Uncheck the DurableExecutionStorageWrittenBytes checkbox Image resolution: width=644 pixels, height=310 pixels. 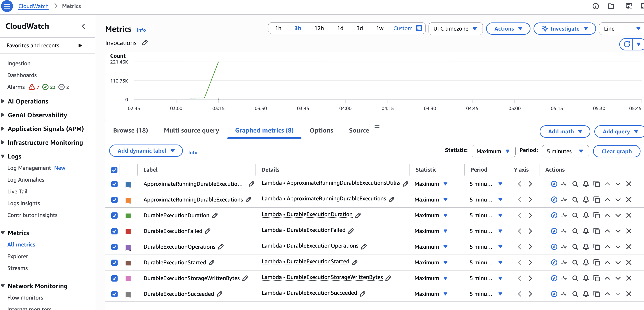point(114,278)
